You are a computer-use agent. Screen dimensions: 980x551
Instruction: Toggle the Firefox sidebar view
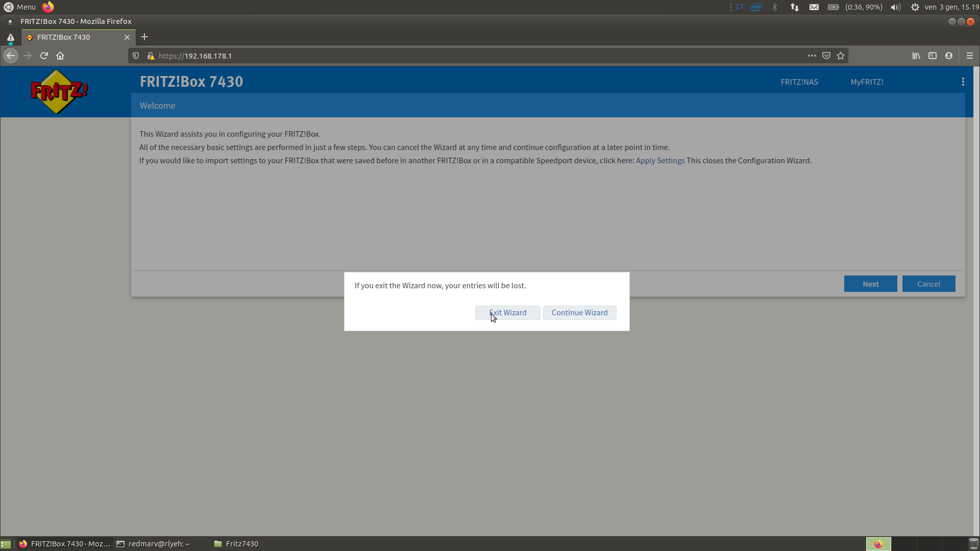(933, 56)
